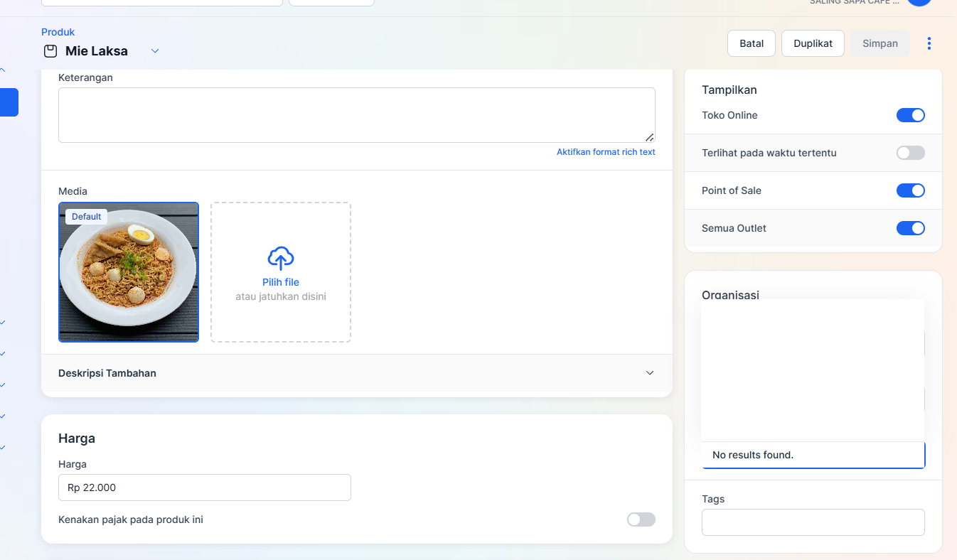The width and height of the screenshot is (957, 560).
Task: Open the user avatar at top right
Action: [919, 2]
